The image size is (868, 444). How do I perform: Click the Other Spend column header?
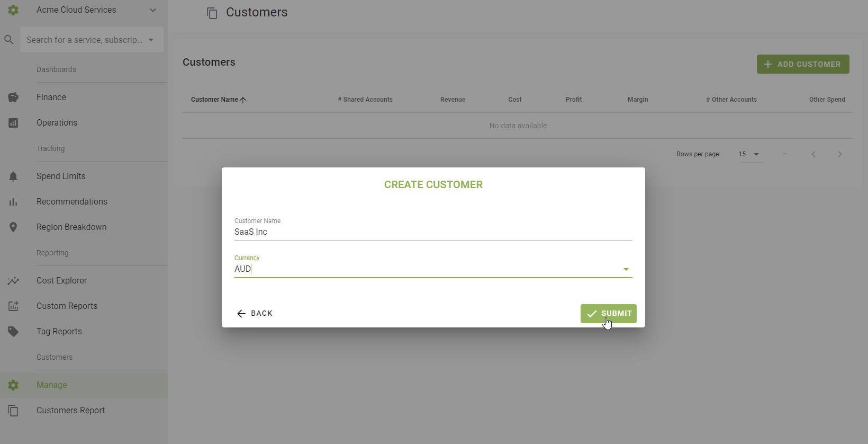point(827,100)
